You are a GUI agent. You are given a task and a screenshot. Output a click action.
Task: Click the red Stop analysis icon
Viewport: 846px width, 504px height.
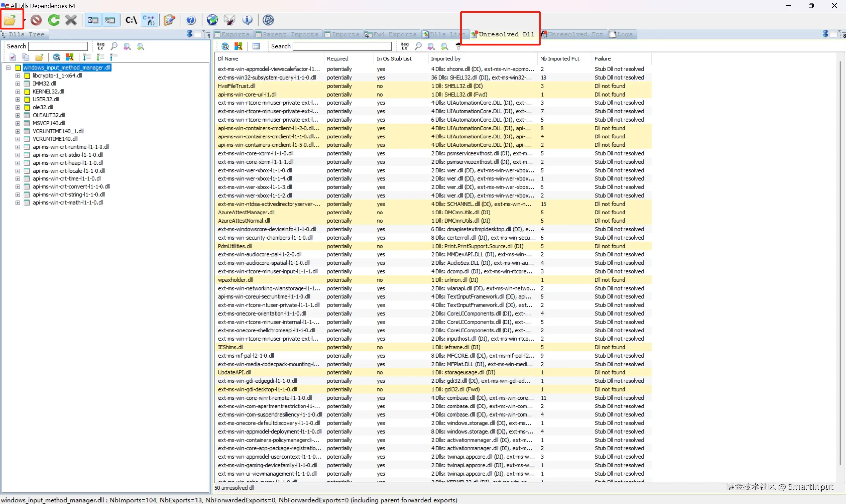pos(36,20)
